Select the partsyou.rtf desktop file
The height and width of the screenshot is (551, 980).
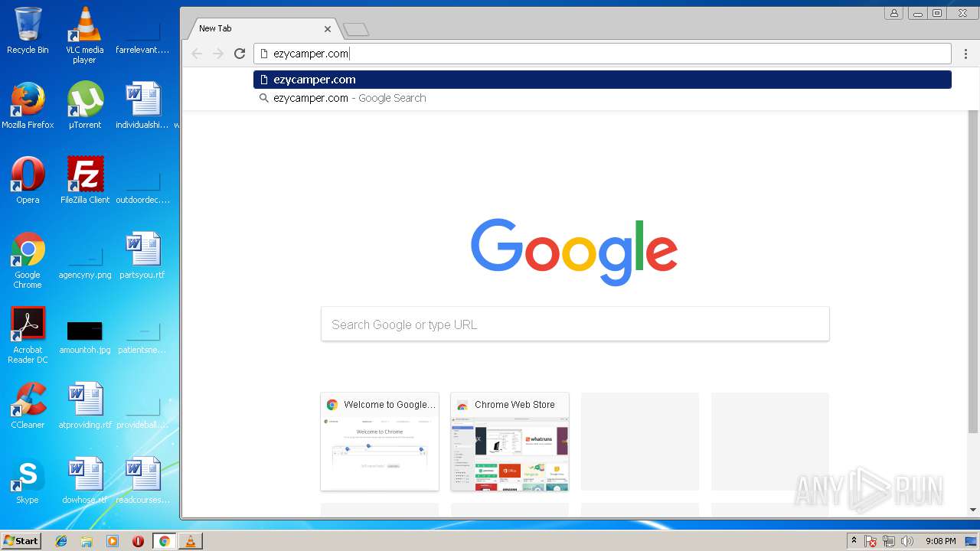point(142,256)
